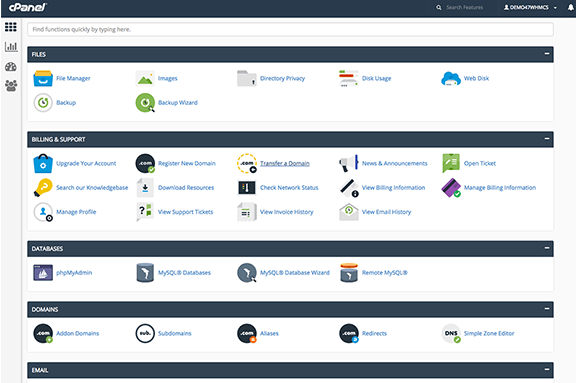Collapse the Domains section
576x383 pixels.
pos(547,309)
